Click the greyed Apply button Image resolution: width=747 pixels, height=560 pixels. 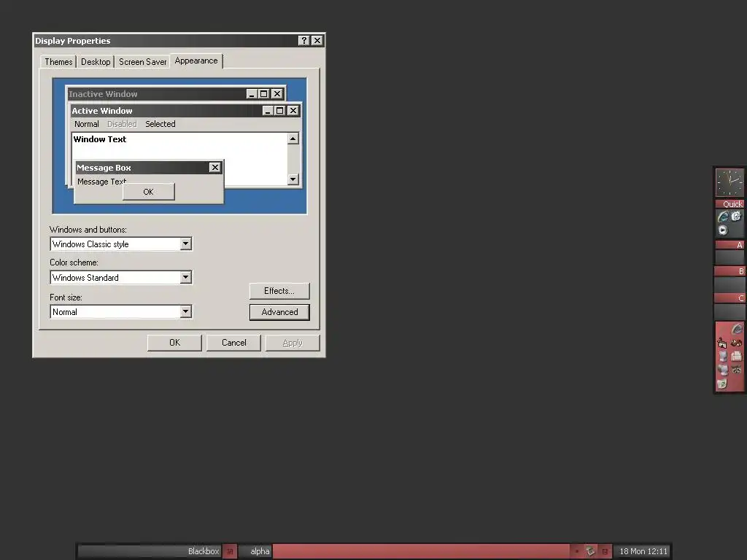[x=293, y=343]
